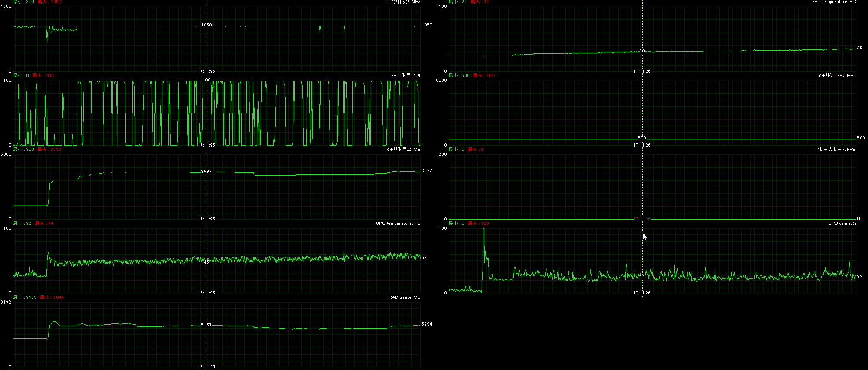The width and height of the screenshot is (868, 370).
Task: Click the GPU 使用率, % graph title
Action: coord(405,76)
